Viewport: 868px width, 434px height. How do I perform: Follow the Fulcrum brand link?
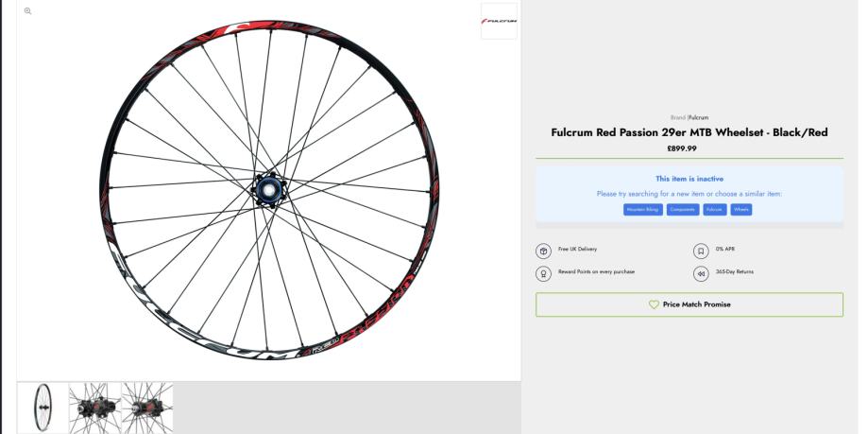coord(699,117)
